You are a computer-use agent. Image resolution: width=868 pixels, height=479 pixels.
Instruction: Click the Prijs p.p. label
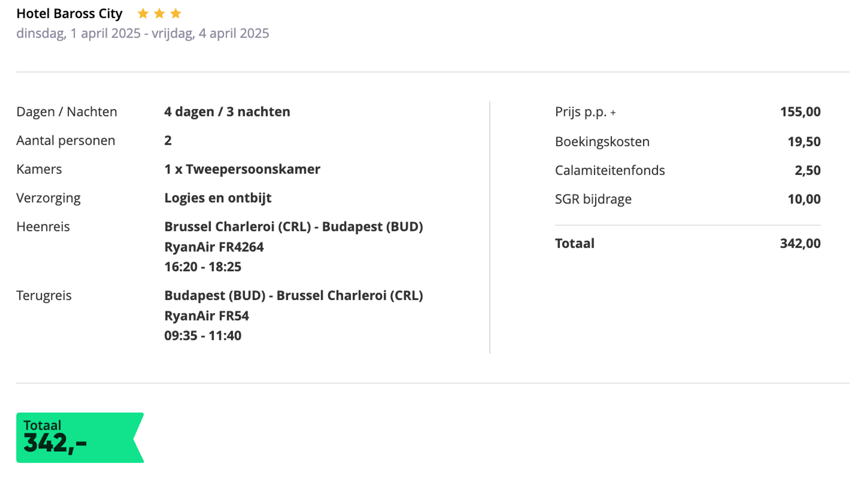click(580, 112)
